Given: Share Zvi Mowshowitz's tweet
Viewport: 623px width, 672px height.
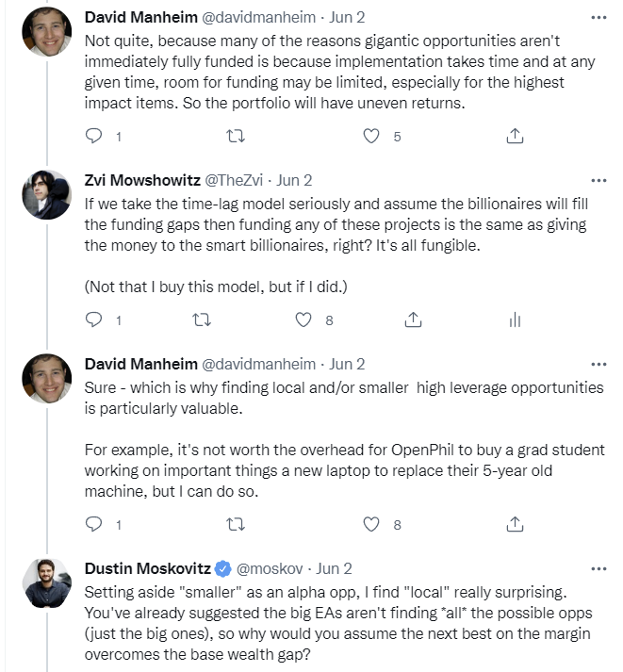Looking at the screenshot, I should (412, 320).
